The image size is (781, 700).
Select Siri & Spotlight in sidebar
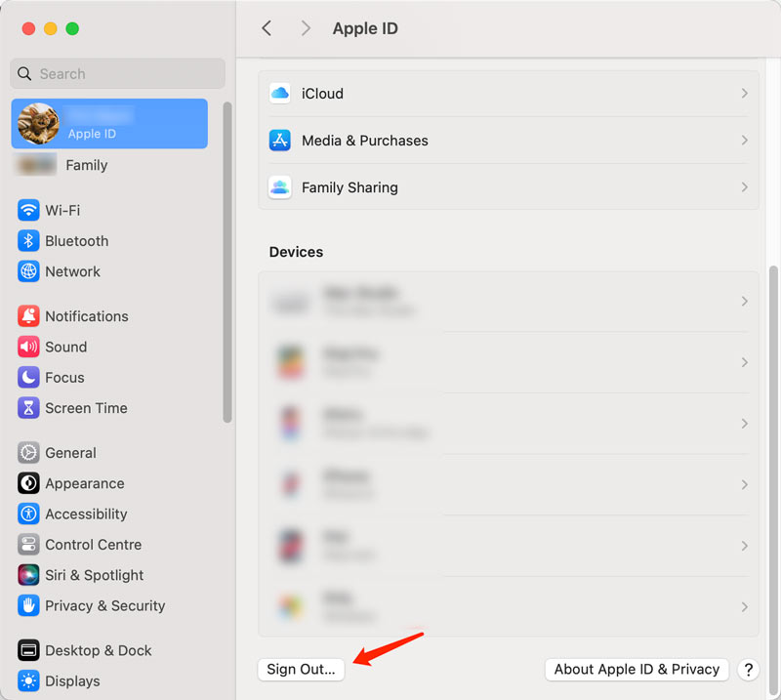(109, 575)
